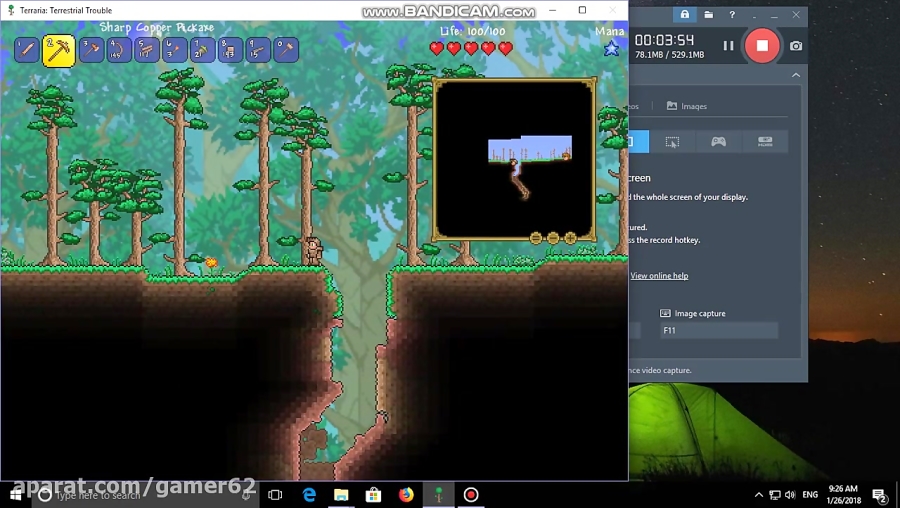The height and width of the screenshot is (508, 900).
Task: Switch to Terraria taskbar icon
Action: pos(439,495)
